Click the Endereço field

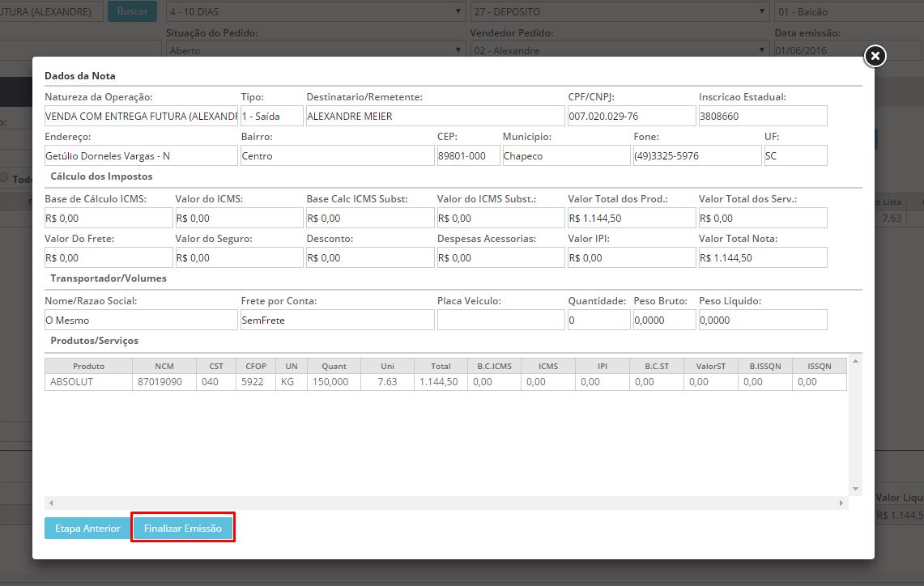pos(141,155)
